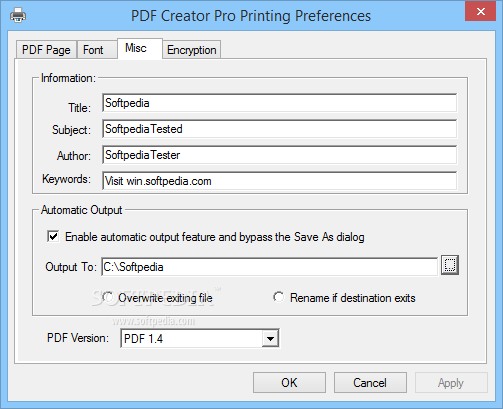Switch to the PDF Page tab
This screenshot has height=409, width=503.
(46, 50)
